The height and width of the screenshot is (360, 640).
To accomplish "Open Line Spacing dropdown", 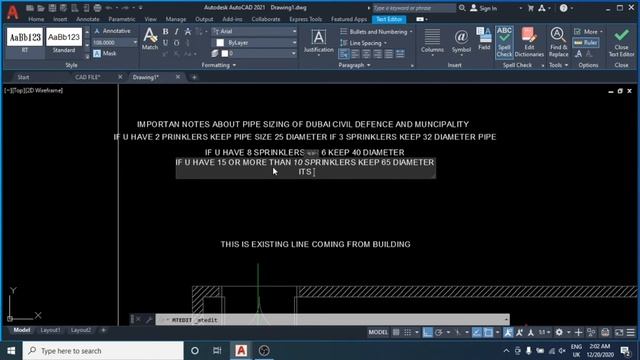I will pos(363,43).
